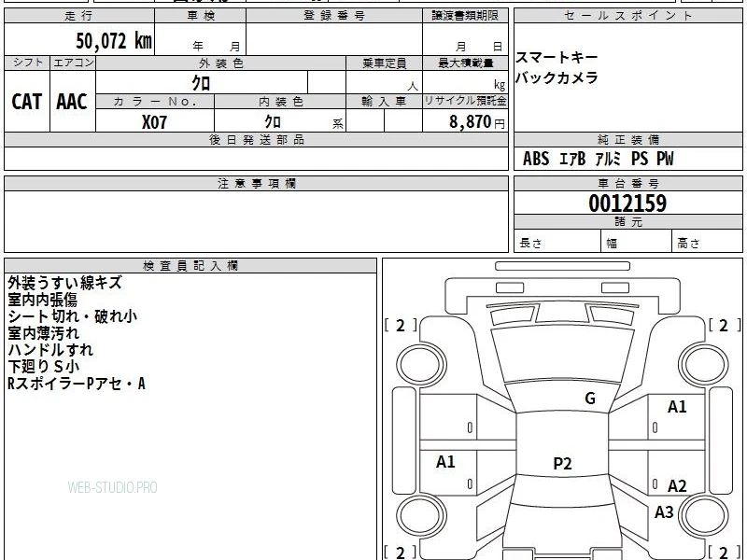
Task: Select note シート切れ・破れ小
Action: point(73,316)
